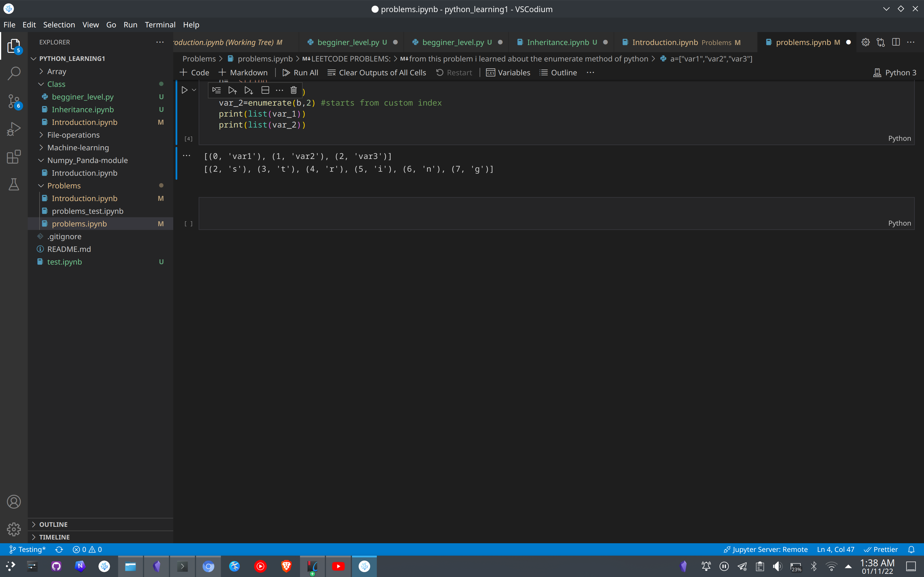Open the Testing beaker panel
924x577 pixels.
pos(14,185)
